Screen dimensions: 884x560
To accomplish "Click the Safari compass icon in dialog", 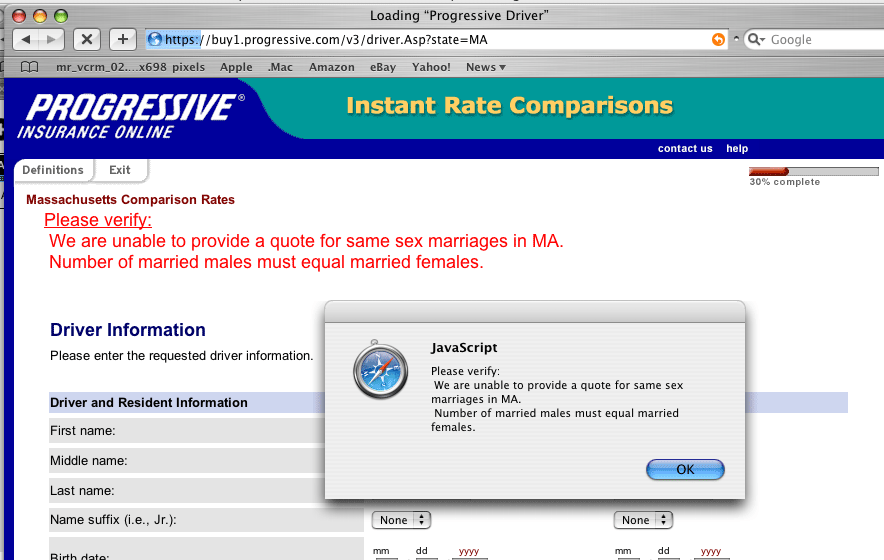I will pos(380,371).
